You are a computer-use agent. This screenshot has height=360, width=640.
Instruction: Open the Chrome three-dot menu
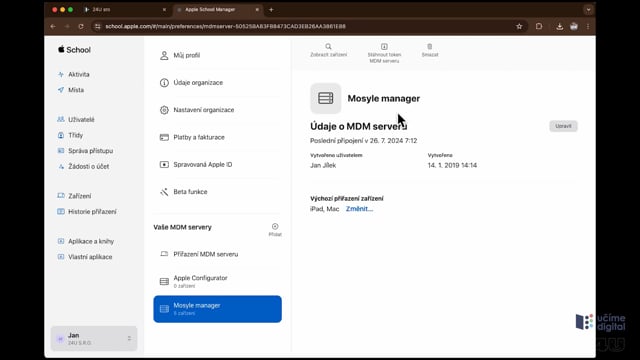[588, 27]
